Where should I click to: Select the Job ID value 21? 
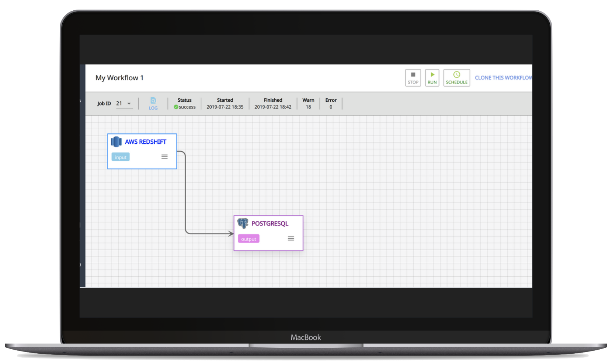pyautogui.click(x=119, y=104)
